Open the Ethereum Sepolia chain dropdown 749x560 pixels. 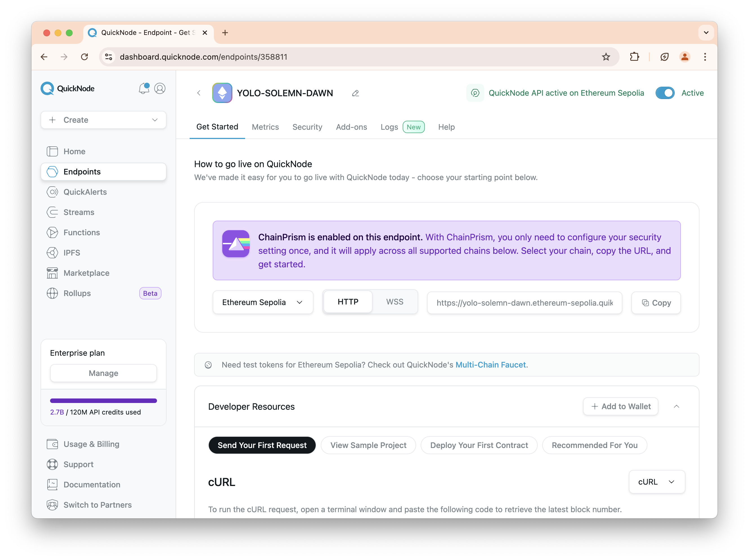click(263, 302)
